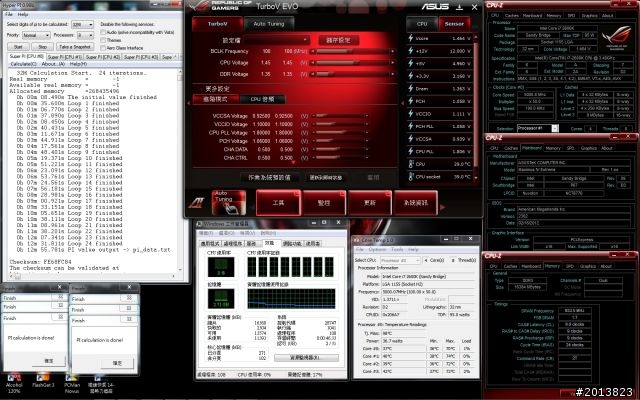Click the DDR Voltage increase arrow
The image size is (640, 400).
click(x=393, y=74)
